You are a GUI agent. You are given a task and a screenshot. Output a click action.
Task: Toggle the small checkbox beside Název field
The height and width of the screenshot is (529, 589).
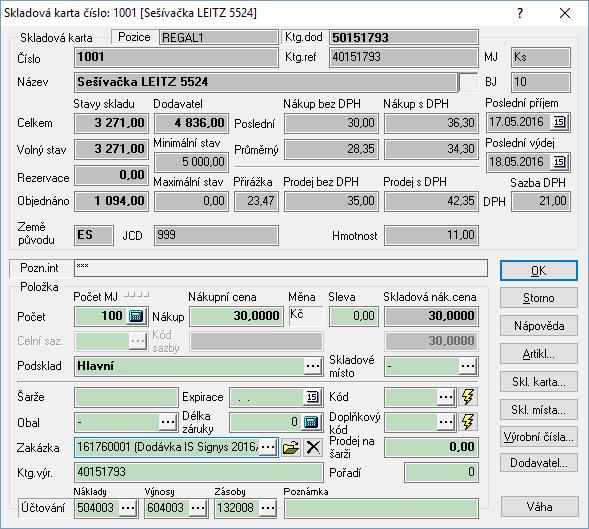468,82
